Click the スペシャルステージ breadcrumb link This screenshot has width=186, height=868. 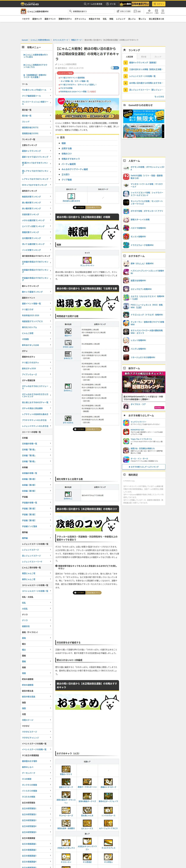pyautogui.click(x=60, y=40)
